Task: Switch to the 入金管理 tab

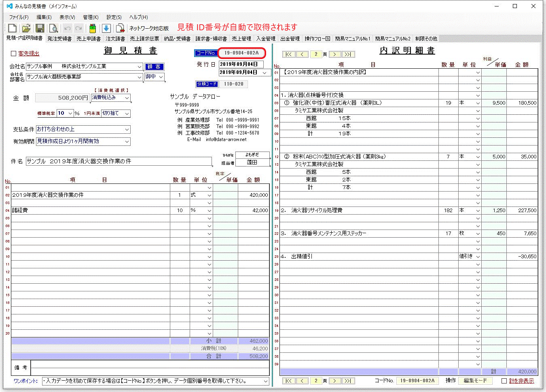Action: pos(266,39)
